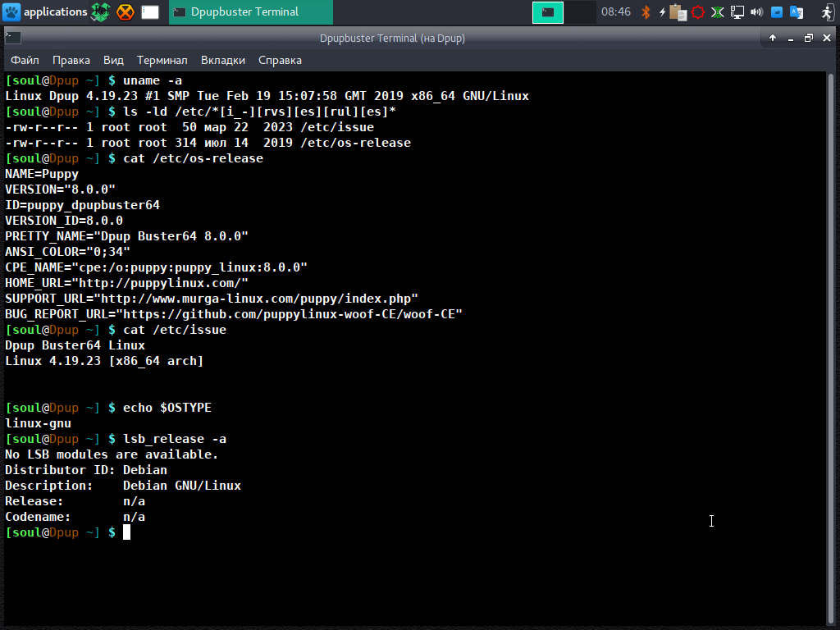Click the line 'VERSION="8.0.0"'
This screenshot has width=840, height=630.
pyautogui.click(x=60, y=189)
